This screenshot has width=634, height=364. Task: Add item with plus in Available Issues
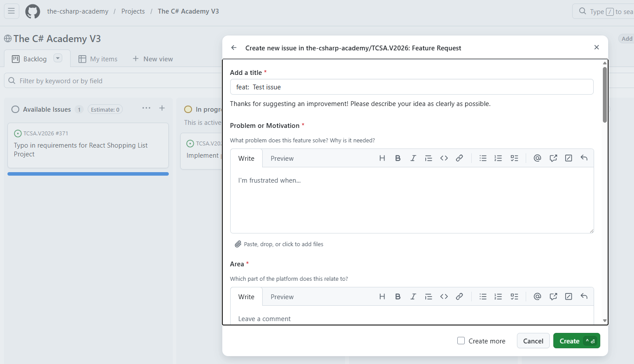[162, 108]
